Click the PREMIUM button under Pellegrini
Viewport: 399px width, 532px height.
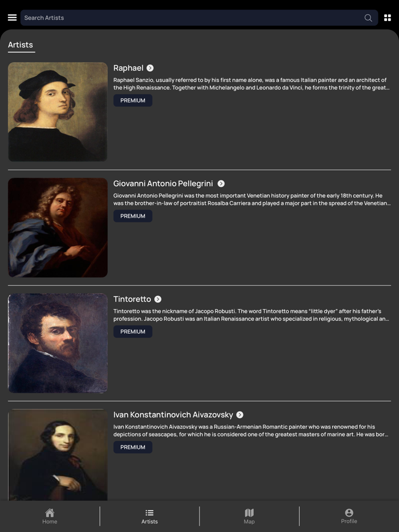point(133,216)
